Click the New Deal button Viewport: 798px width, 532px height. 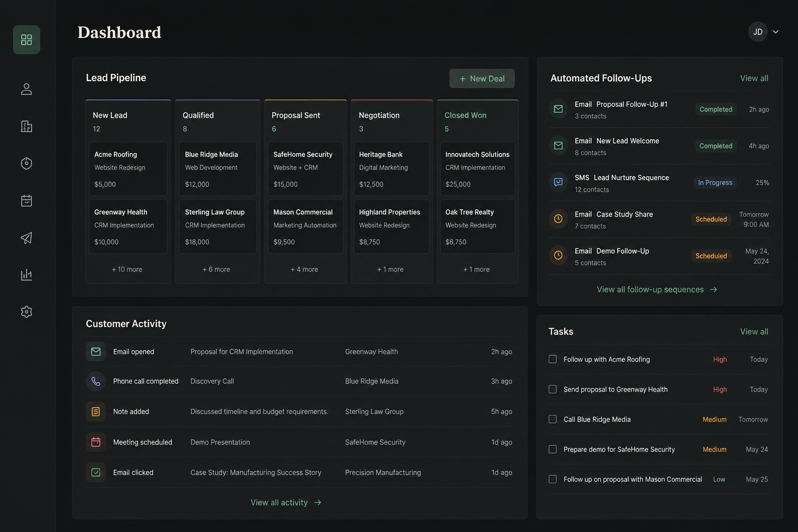coord(482,78)
